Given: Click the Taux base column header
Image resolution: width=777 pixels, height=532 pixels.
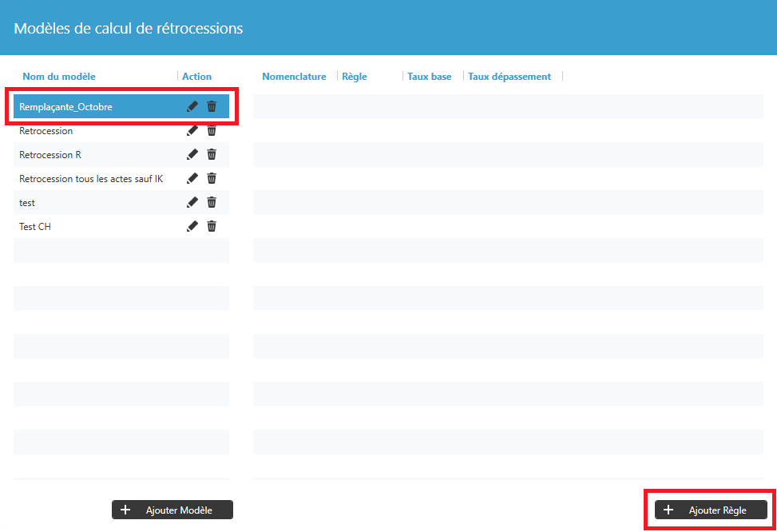Looking at the screenshot, I should (x=429, y=77).
